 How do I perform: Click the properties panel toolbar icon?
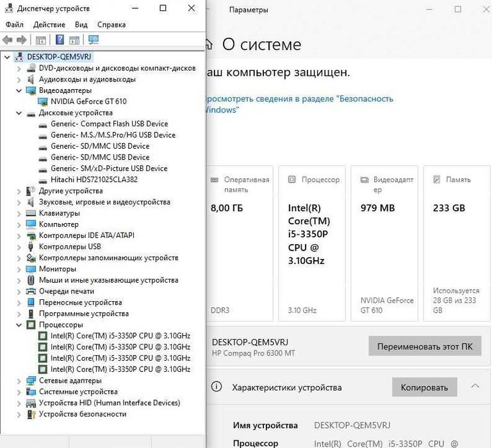pos(74,40)
